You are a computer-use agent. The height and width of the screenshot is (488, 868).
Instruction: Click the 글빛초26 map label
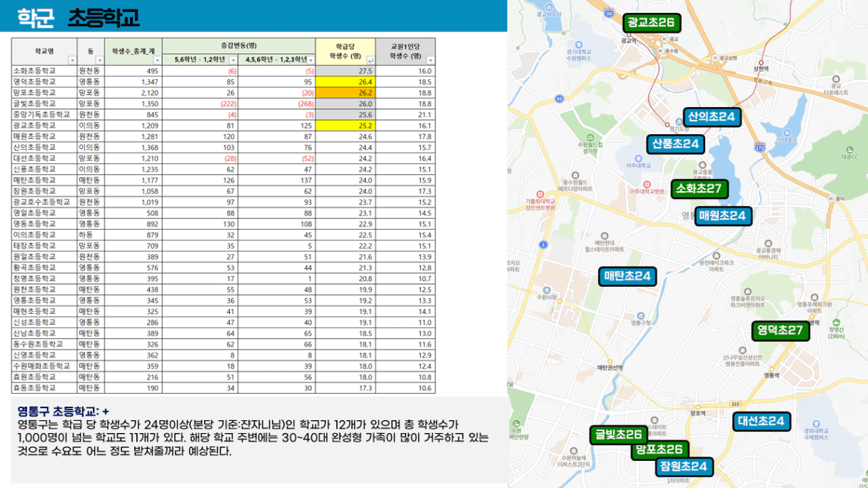(x=618, y=434)
